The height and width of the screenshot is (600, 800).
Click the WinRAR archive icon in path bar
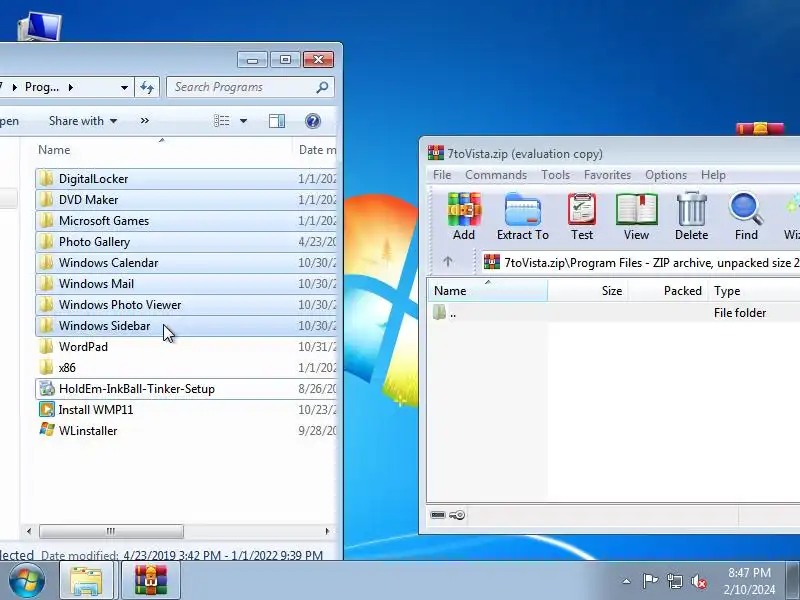pos(492,262)
